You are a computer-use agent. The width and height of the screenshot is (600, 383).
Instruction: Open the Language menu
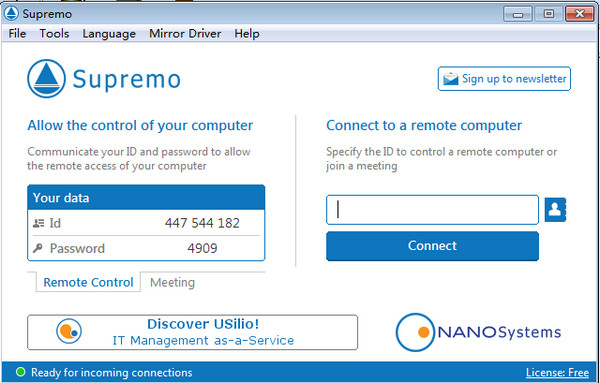point(109,34)
